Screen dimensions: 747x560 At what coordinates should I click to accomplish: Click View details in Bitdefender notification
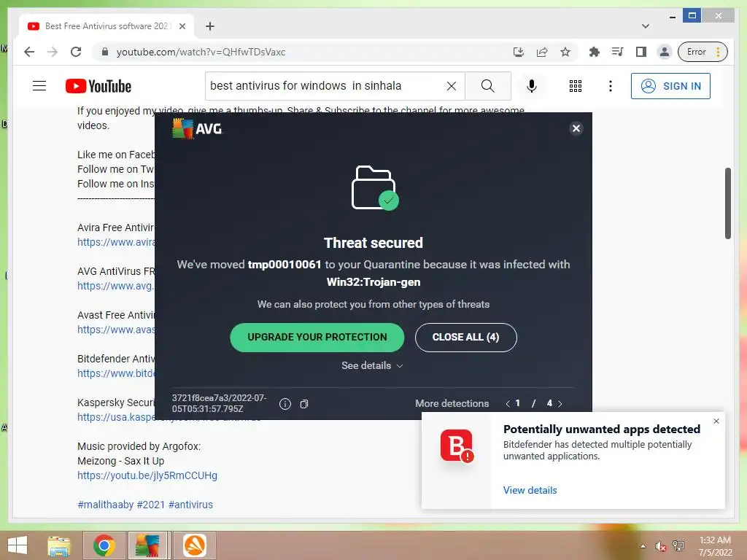[530, 490]
